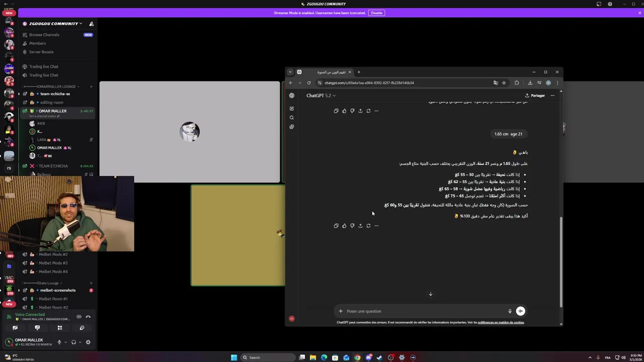Copy the lower ChatGPT response

(x=336, y=226)
